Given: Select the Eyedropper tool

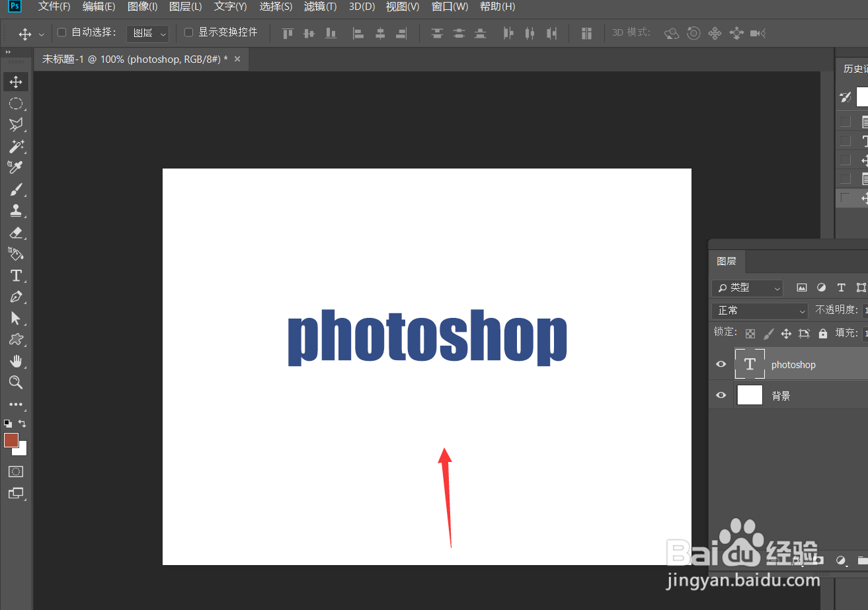Looking at the screenshot, I should 16,167.
